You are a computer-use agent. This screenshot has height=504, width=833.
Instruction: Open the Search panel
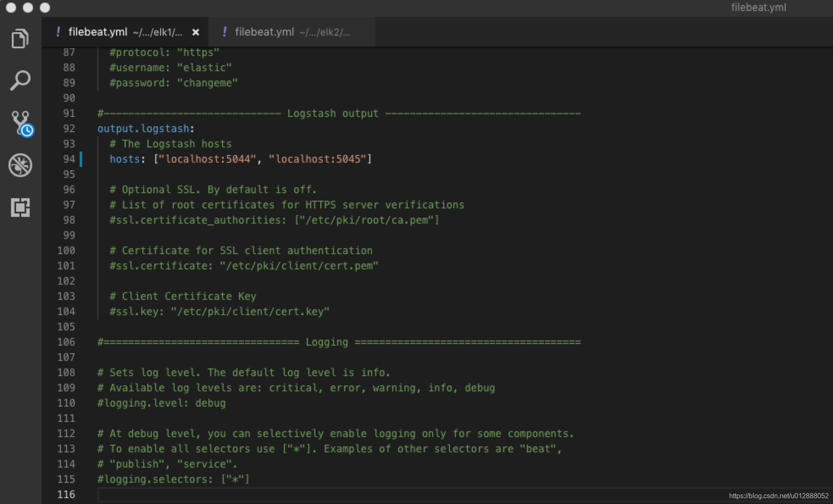[20, 80]
